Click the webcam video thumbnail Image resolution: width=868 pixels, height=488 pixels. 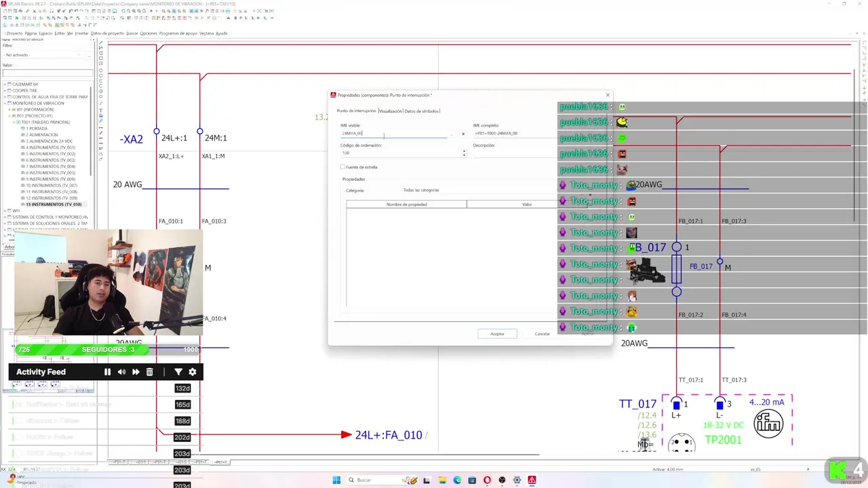click(108, 283)
